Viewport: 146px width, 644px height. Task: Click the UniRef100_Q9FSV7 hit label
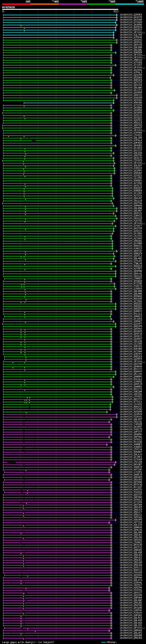coord(131,432)
